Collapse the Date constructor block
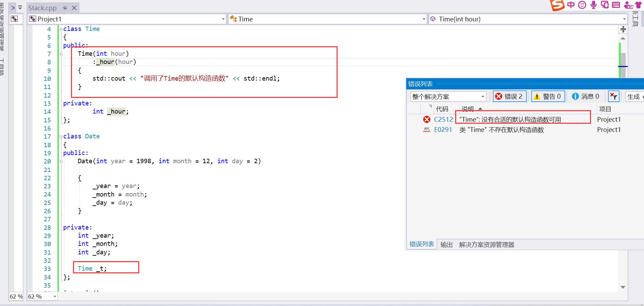644x306 pixels. tap(61, 161)
